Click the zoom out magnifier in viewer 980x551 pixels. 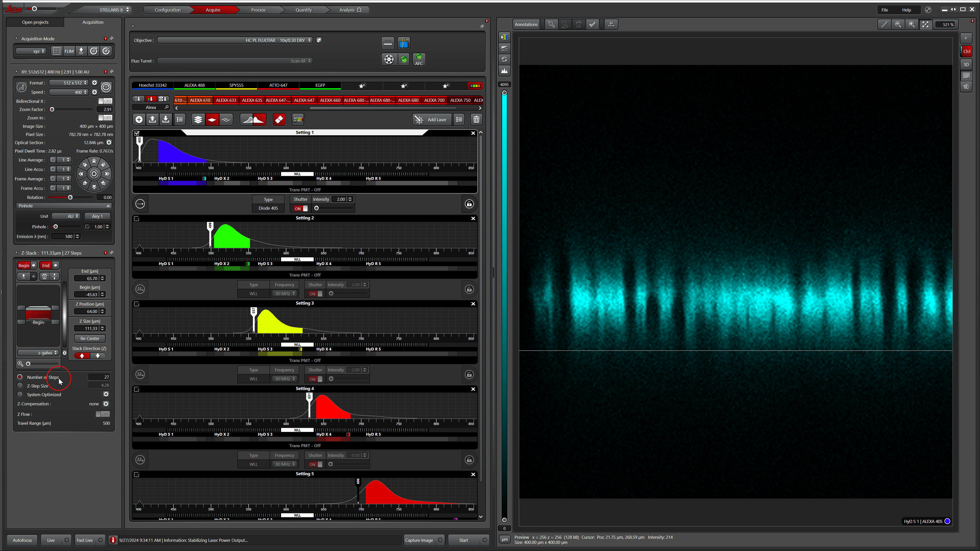coord(898,24)
